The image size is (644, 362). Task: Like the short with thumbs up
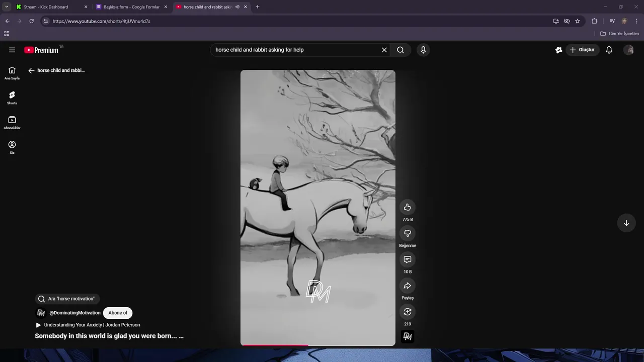pos(408,207)
